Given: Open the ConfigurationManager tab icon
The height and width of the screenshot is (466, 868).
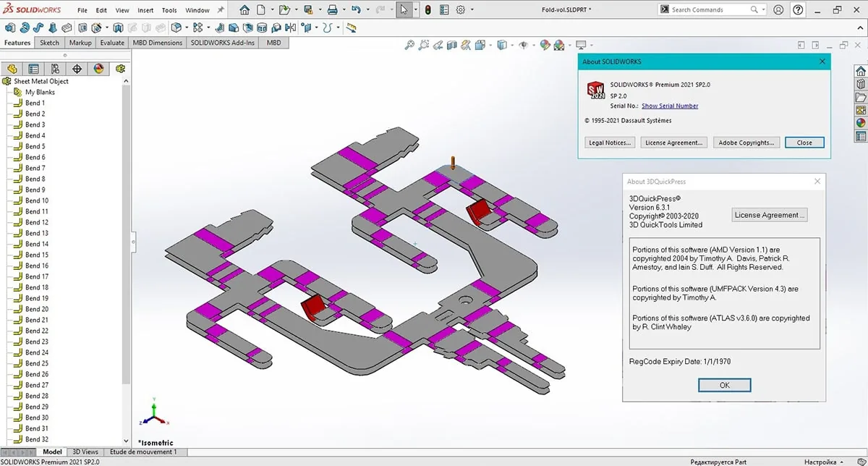Looking at the screenshot, I should click(x=55, y=69).
